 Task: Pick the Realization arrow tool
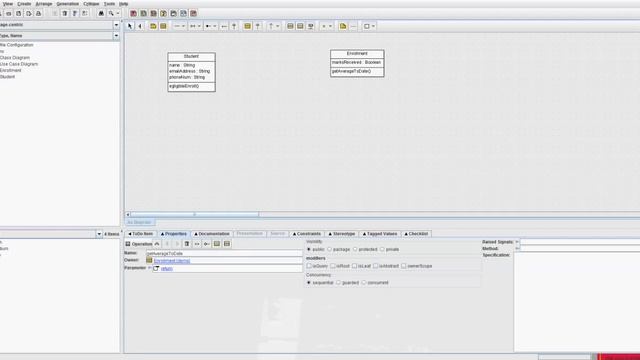258,26
